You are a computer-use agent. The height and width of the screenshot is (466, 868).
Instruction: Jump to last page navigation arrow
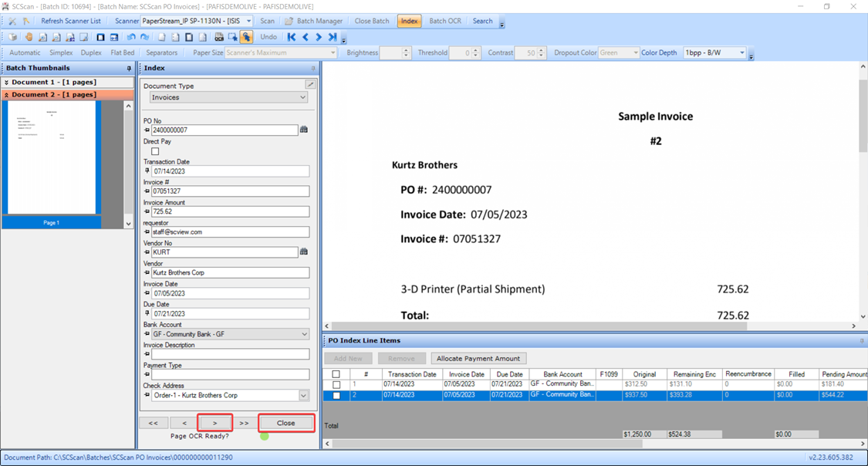(x=333, y=37)
